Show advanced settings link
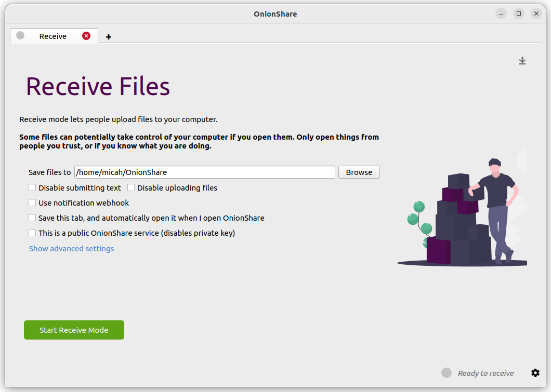 click(x=71, y=249)
